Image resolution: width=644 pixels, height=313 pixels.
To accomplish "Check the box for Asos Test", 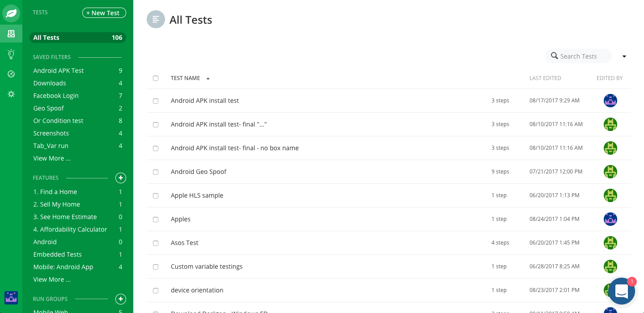I will (x=156, y=243).
